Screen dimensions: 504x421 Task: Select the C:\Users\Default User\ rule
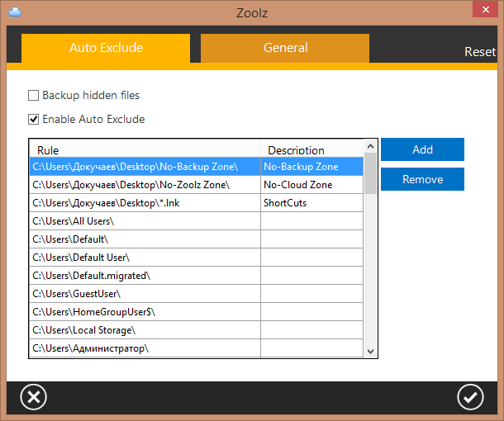click(x=145, y=258)
